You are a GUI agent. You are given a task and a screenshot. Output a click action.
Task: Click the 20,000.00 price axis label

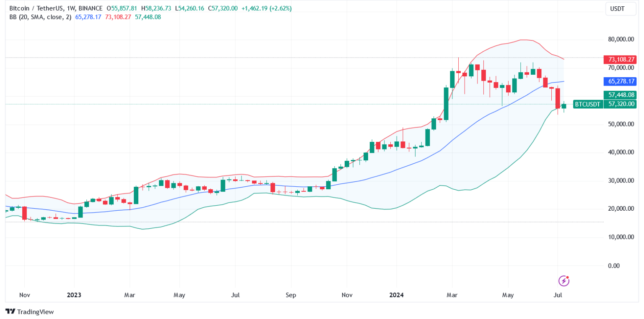click(x=620, y=209)
